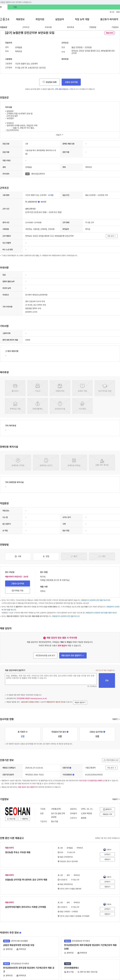Screen dimensions: 120x980
Task: Switch to the 근무조건 tab
Action: [x=26, y=27]
